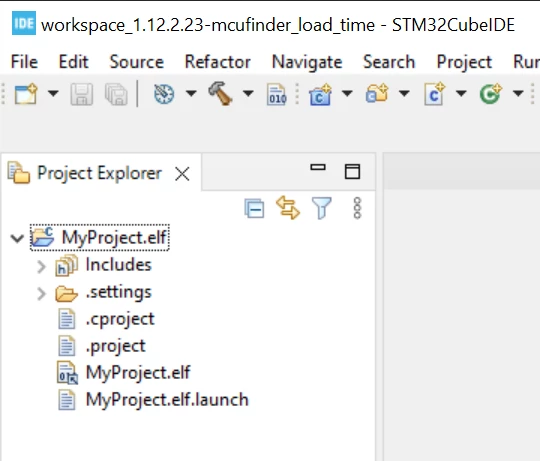Click the .cproject file icon
Viewport: 540px width, 461px height.
(66, 319)
